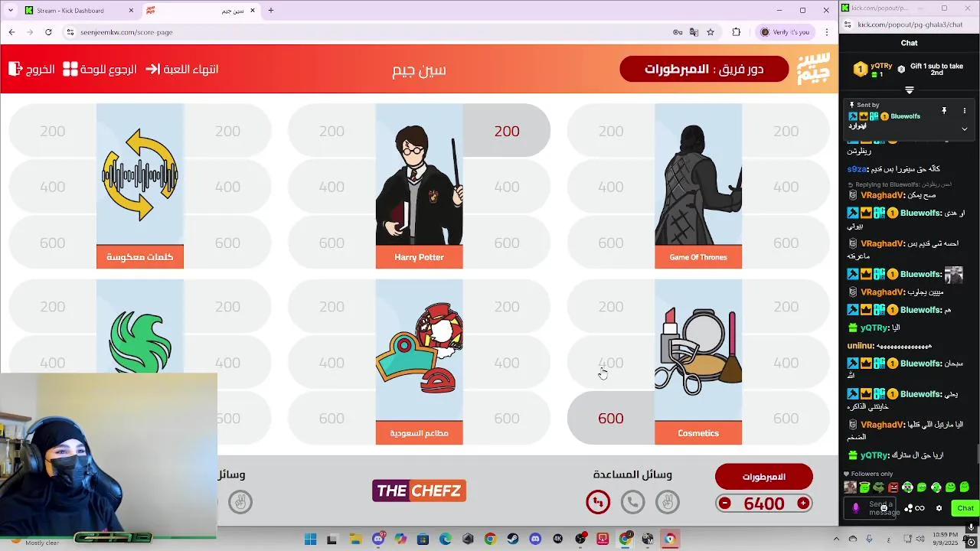This screenshot has height=551, width=980.
Task: Open the browser extensions puzzle icon
Action: point(737,32)
